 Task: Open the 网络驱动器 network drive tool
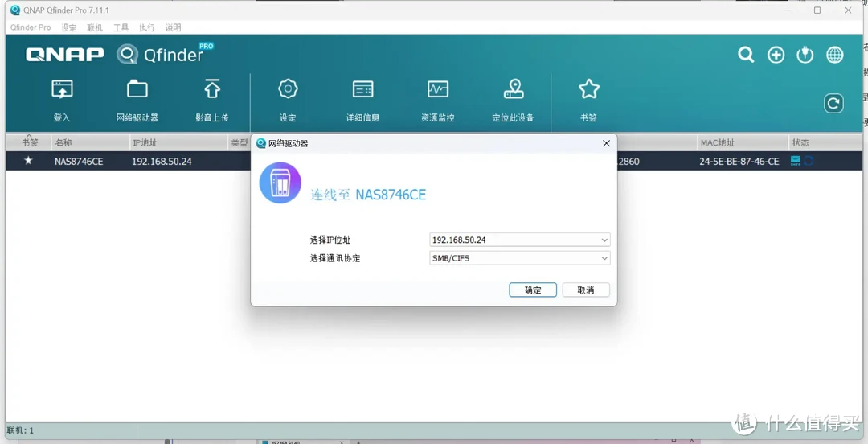tap(137, 100)
